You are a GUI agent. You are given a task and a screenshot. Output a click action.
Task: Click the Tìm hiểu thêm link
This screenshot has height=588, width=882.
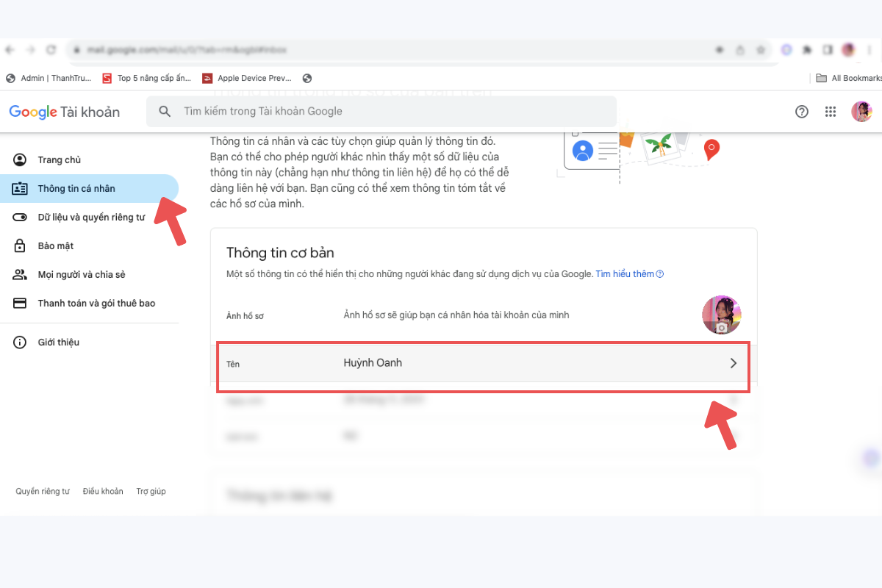(624, 273)
